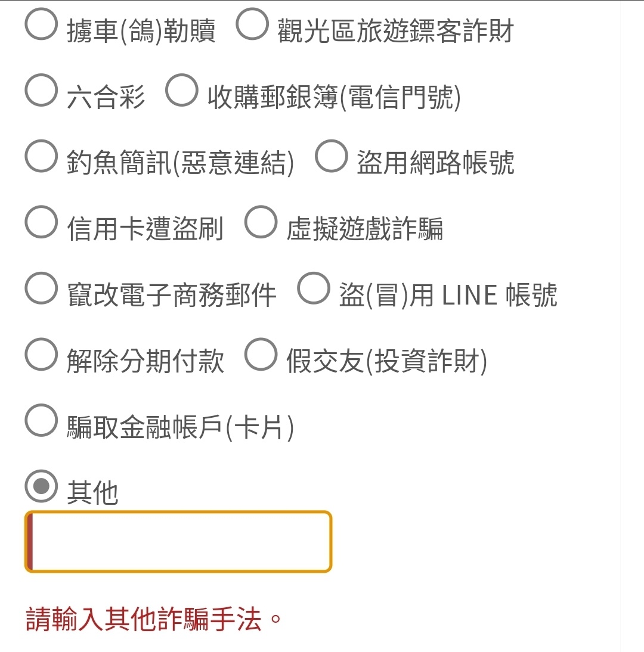644x652 pixels.
Task: Click the selected 其他 radio button
Action: pyautogui.click(x=41, y=486)
